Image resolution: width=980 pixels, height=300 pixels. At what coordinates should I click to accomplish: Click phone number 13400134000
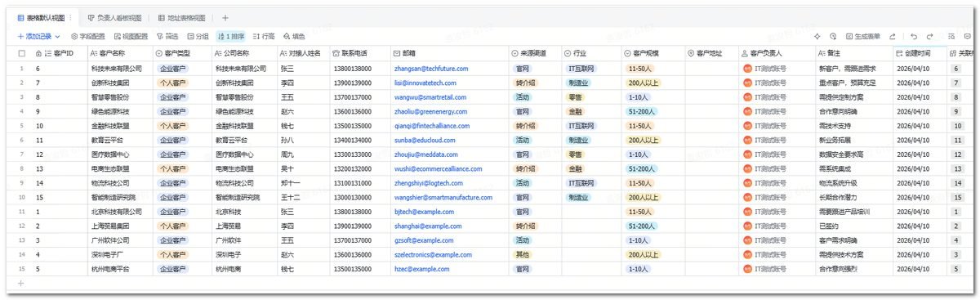(353, 140)
